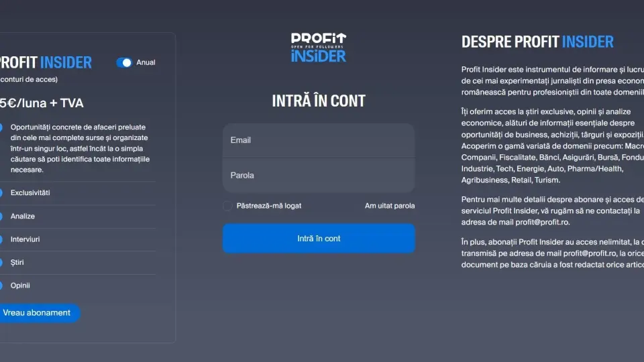Toggle the Anual billing switch
The image size is (644, 362).
pos(124,62)
